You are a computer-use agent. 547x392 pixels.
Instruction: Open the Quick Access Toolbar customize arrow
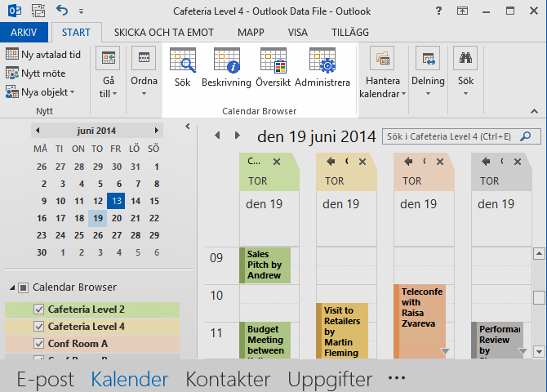(x=81, y=11)
